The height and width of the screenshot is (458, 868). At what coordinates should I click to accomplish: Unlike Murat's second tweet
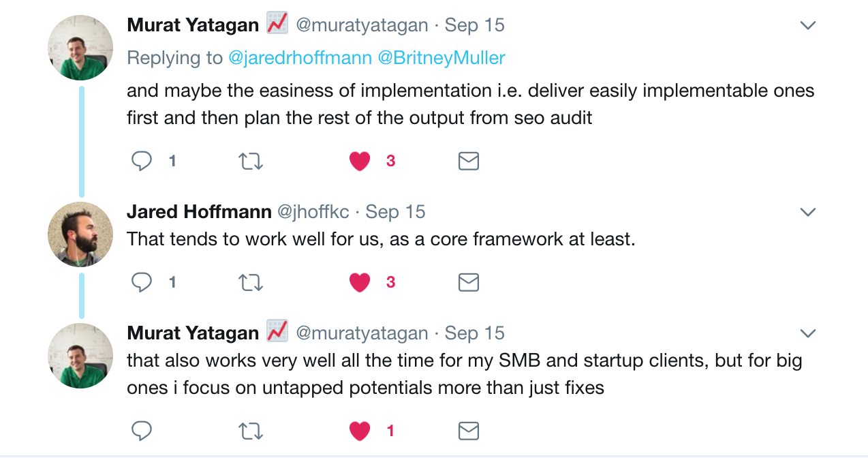pyautogui.click(x=359, y=430)
